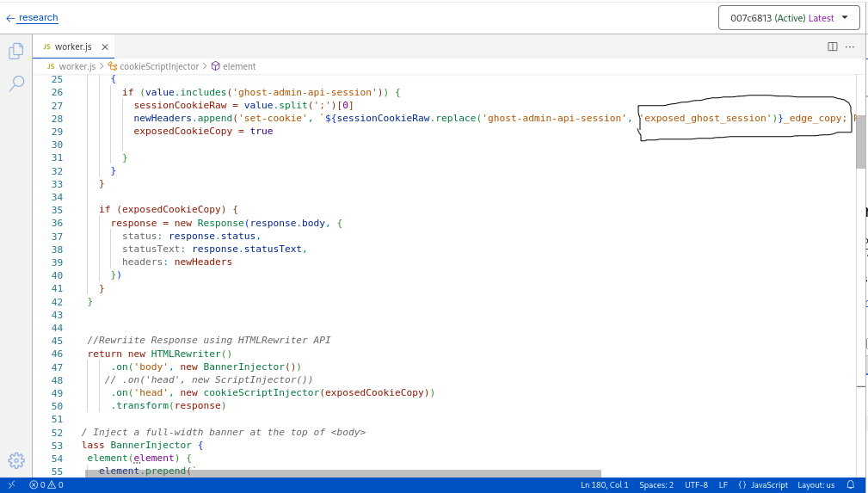This screenshot has height=493, width=868.
Task: Open the More Actions ellipsis menu
Action: pos(850,46)
